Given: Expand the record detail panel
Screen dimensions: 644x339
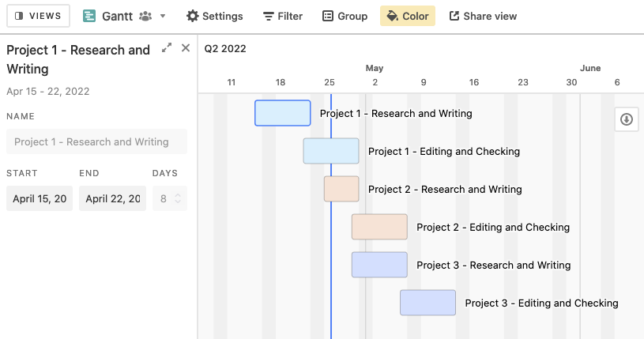Looking at the screenshot, I should 167,47.
